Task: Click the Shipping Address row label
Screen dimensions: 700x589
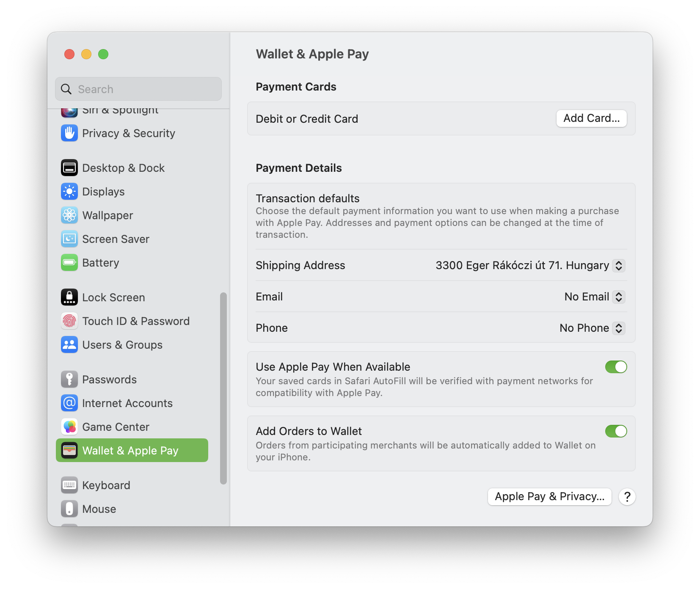Action: 300,265
